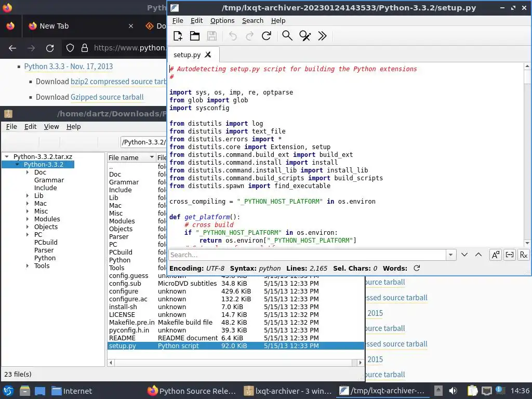Open the Gzipped source tarball link
Image resolution: width=532 pixels, height=399 pixels.
pyautogui.click(x=107, y=97)
